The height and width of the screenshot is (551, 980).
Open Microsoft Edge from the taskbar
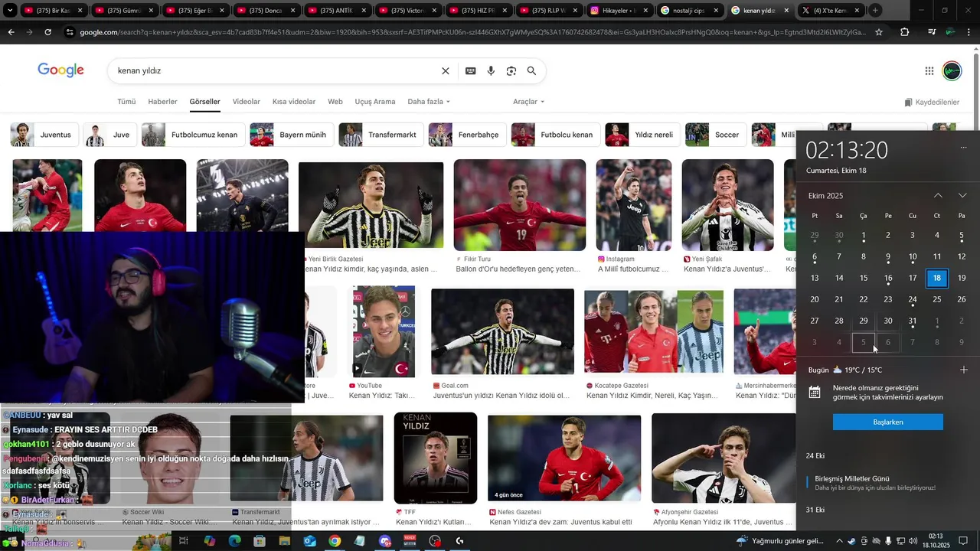coord(234,541)
